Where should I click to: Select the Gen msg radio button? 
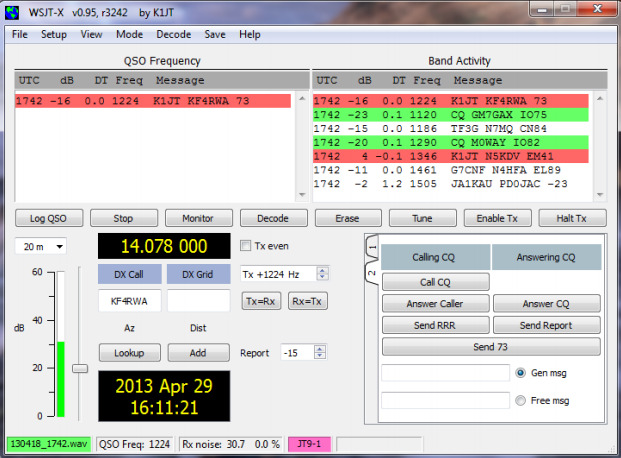(x=520, y=373)
